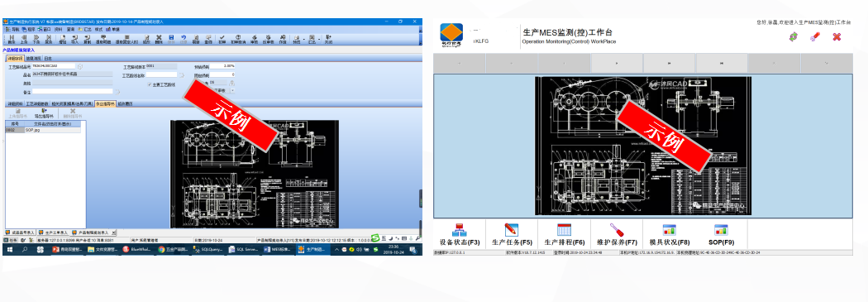Click the undo arrow toolbar icon
Viewport: 868px width, 302px height.
coord(184,37)
